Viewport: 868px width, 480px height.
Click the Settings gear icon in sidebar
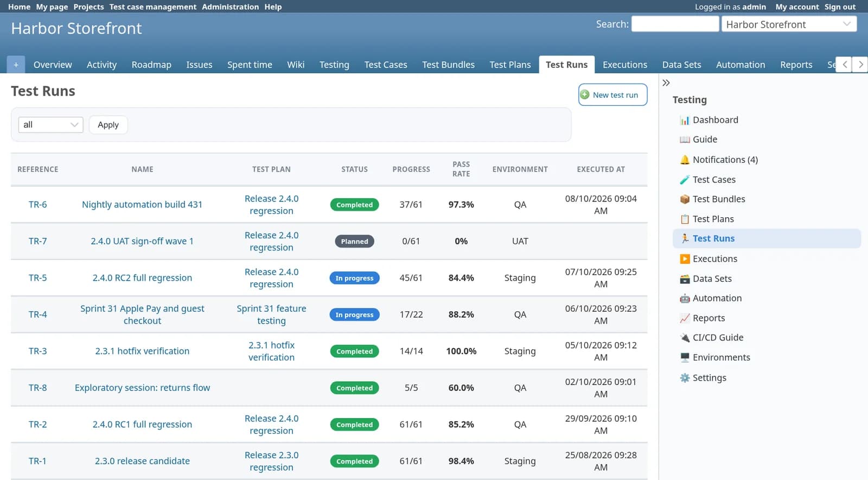tap(685, 378)
